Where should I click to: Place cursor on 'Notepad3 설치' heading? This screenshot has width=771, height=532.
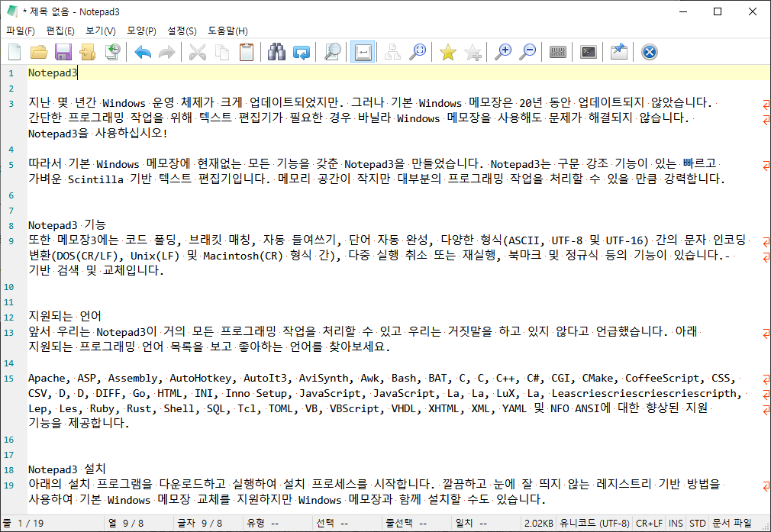coord(67,469)
